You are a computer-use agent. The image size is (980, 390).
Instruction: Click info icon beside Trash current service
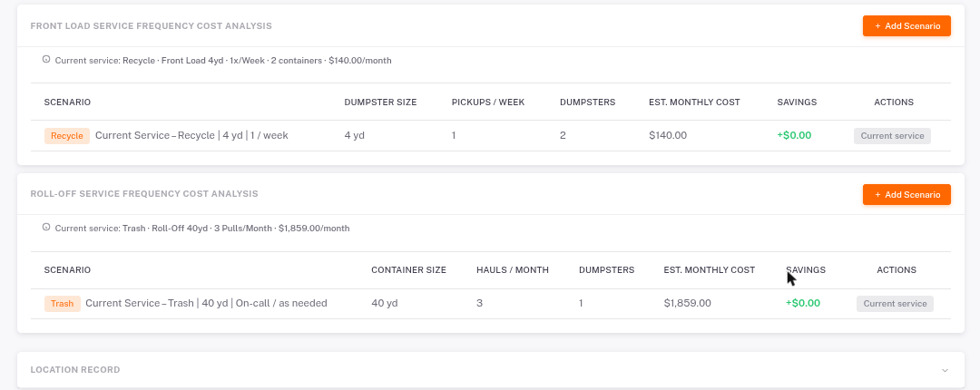46,227
